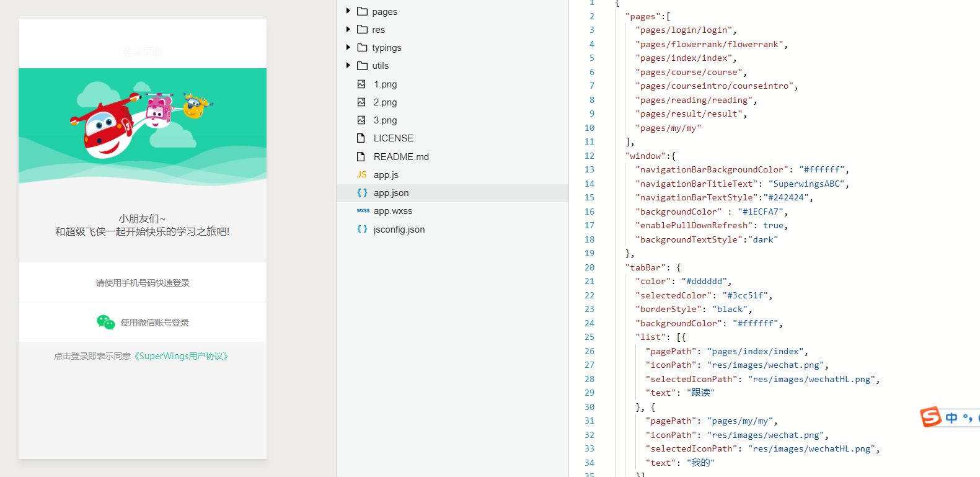Screen dimensions: 980x477
Task: Click the image icon beside 3.png
Action: tap(361, 120)
